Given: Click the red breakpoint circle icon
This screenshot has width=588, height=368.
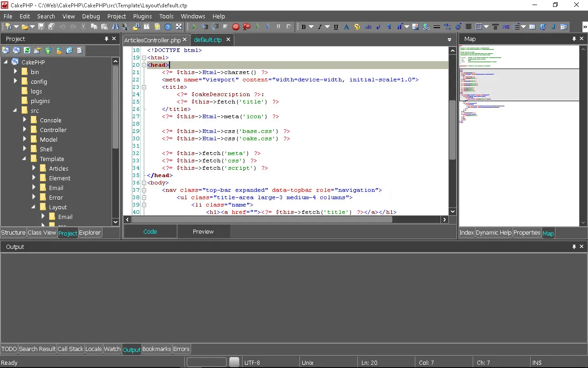Looking at the screenshot, I should pyautogui.click(x=236, y=27).
